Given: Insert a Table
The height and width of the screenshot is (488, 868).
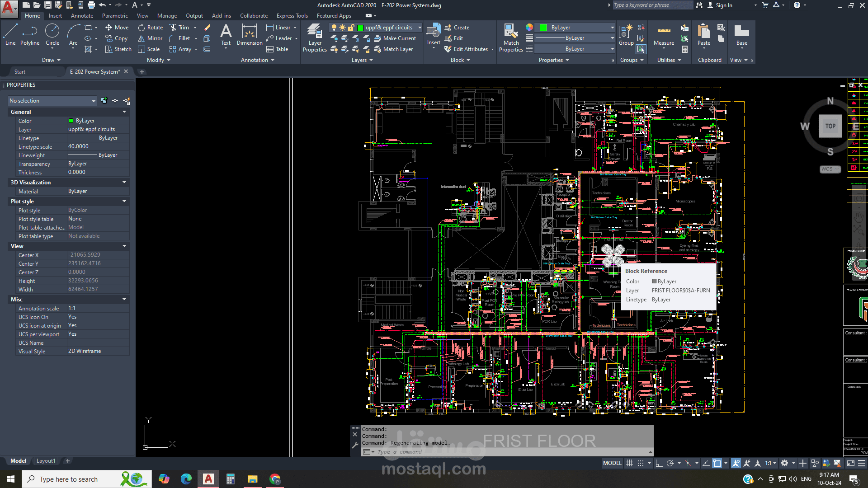Looking at the screenshot, I should pos(277,49).
